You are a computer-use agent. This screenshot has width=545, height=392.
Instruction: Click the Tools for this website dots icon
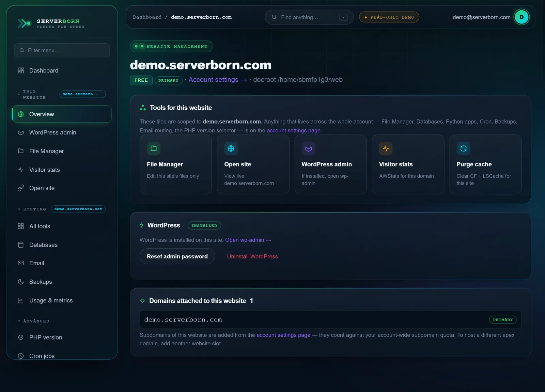[143, 108]
